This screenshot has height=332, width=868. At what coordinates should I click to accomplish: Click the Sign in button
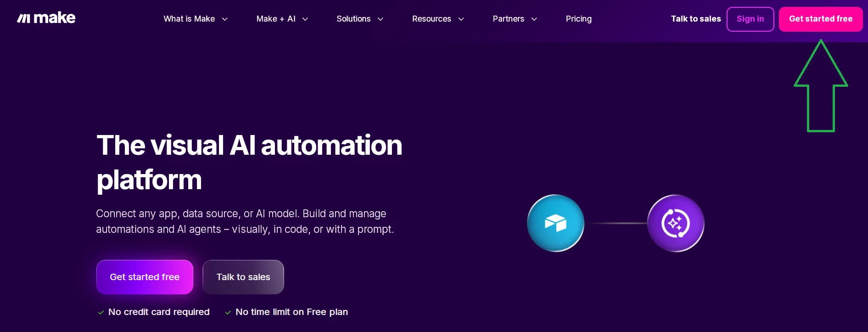tap(750, 19)
